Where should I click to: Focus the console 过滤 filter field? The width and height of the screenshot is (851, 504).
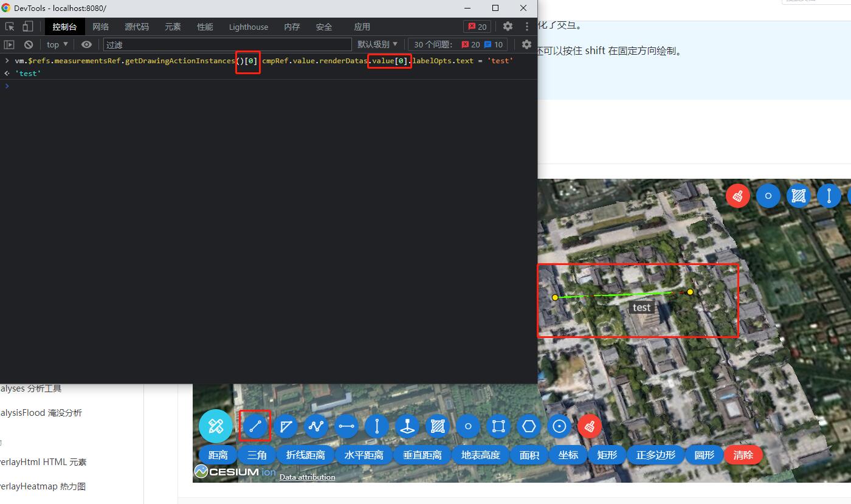(227, 44)
